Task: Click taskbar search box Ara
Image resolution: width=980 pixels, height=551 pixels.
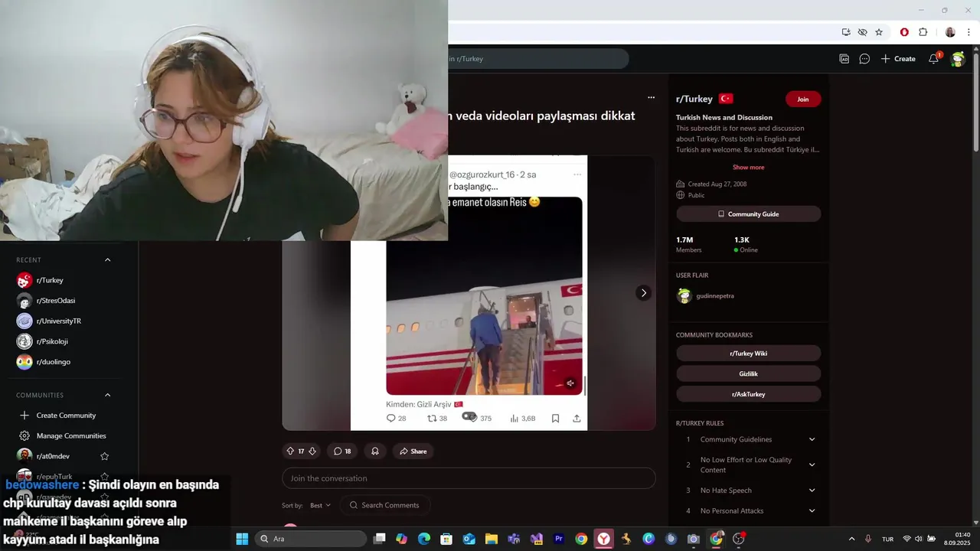Action: pos(311,539)
